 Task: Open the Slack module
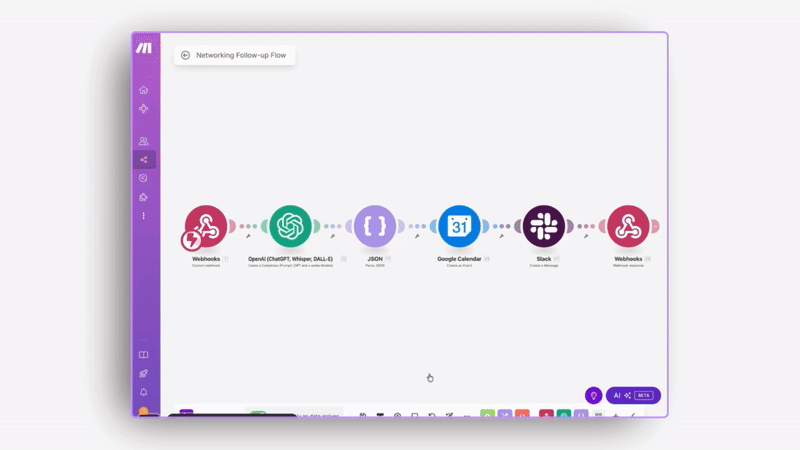[x=544, y=226]
